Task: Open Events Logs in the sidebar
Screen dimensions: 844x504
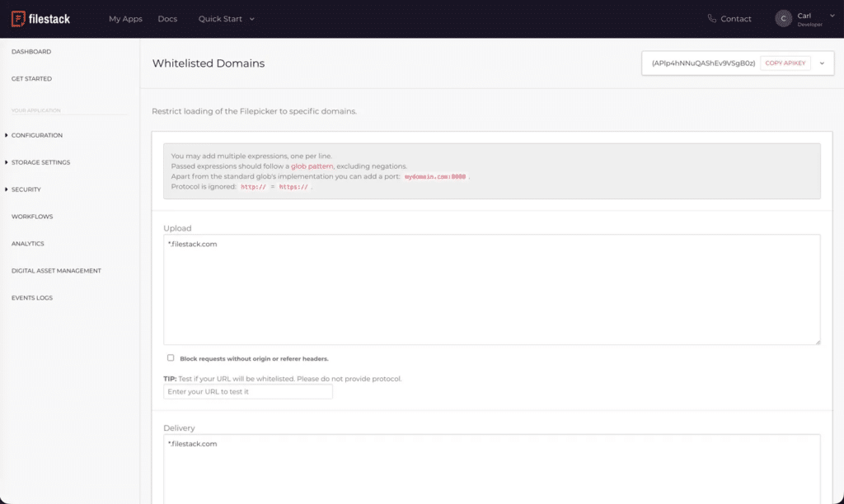Action: pyautogui.click(x=32, y=298)
